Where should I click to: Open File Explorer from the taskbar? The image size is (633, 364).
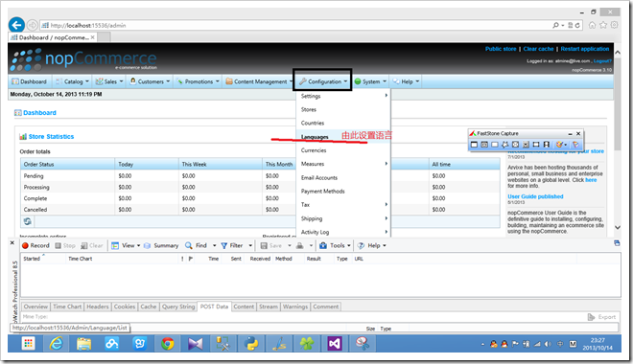[x=84, y=344]
